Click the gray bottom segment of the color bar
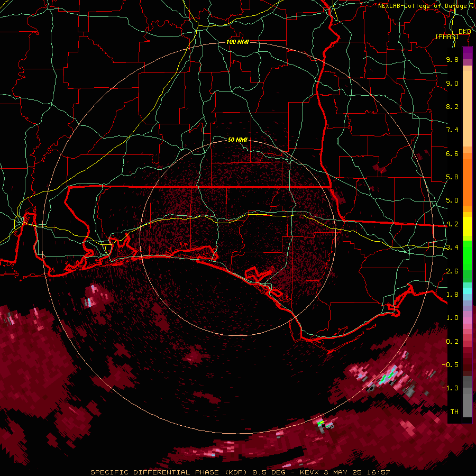Screen dimensions: 476x476 pos(467,404)
